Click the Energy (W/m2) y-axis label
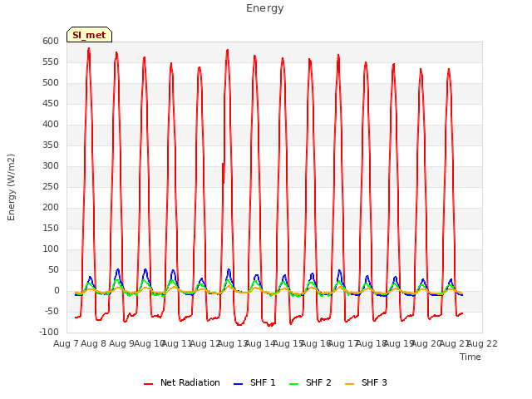Image resolution: width=532 pixels, height=399 pixels. click(x=11, y=187)
